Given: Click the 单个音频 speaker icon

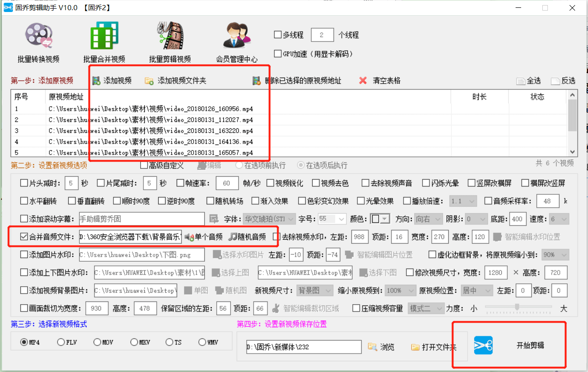Looking at the screenshot, I should pyautogui.click(x=189, y=237).
